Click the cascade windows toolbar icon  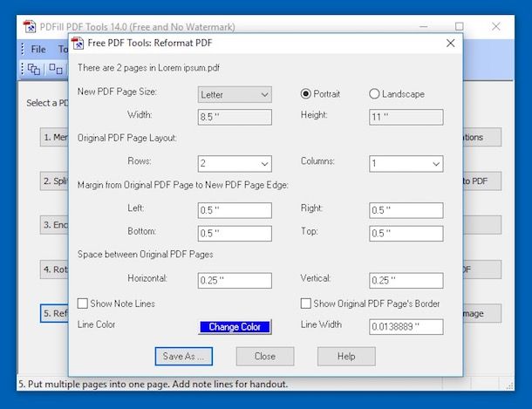coord(34,69)
